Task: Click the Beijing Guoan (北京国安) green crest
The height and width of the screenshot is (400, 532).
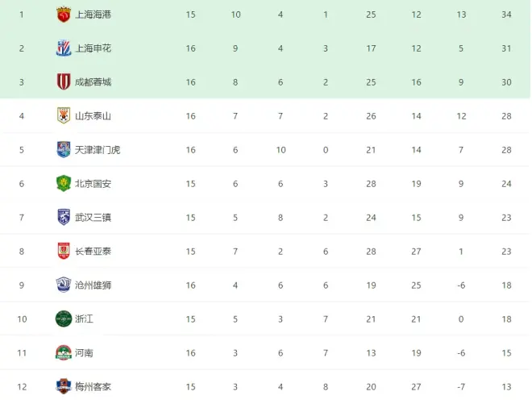Action: pyautogui.click(x=64, y=184)
